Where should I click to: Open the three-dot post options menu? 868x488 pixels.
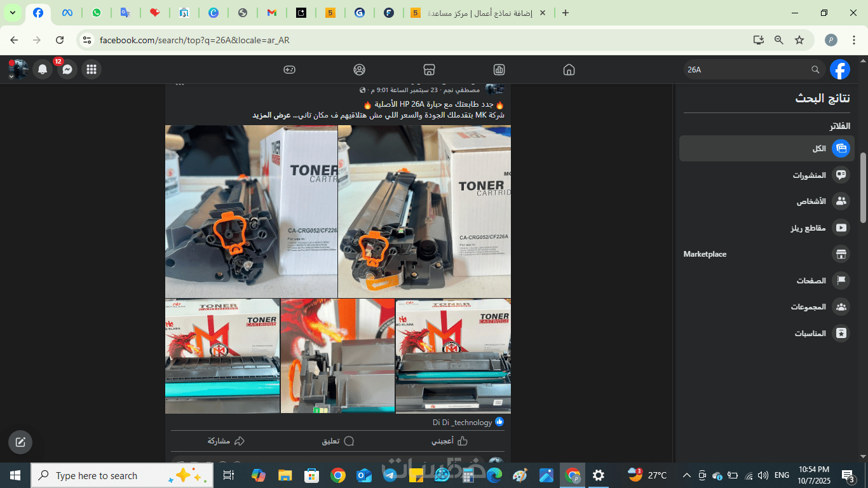(x=180, y=85)
